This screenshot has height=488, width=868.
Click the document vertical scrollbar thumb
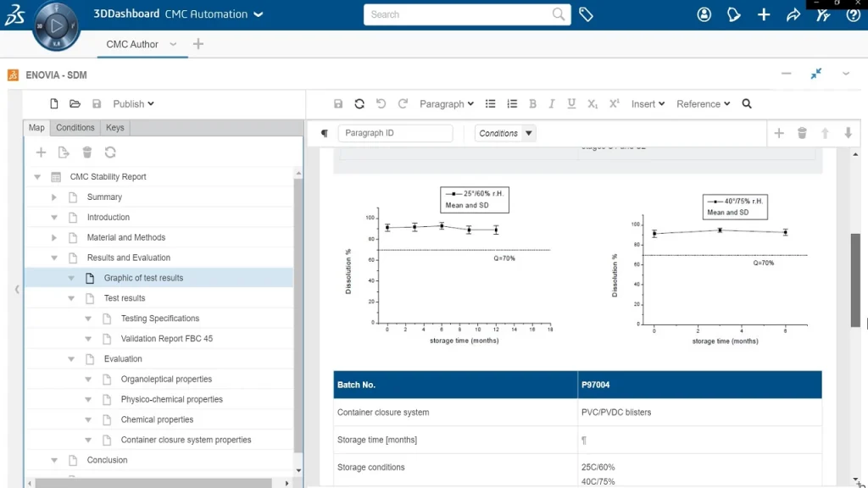[x=855, y=280]
